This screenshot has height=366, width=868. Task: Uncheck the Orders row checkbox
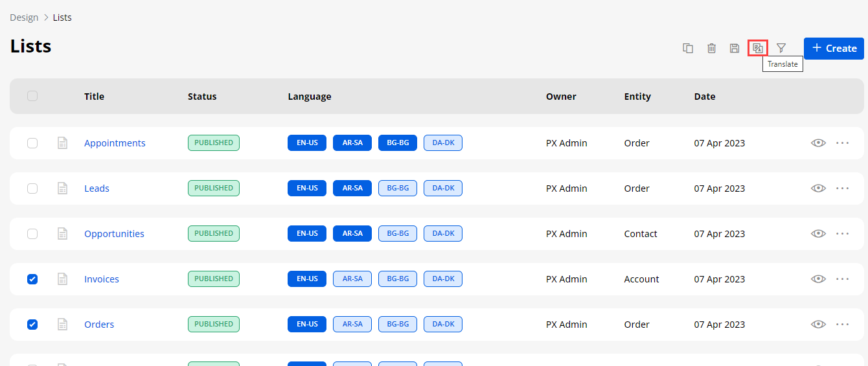click(32, 325)
